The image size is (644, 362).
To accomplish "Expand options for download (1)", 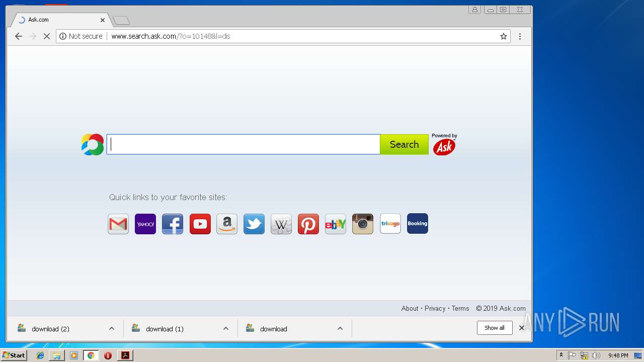I will click(226, 329).
